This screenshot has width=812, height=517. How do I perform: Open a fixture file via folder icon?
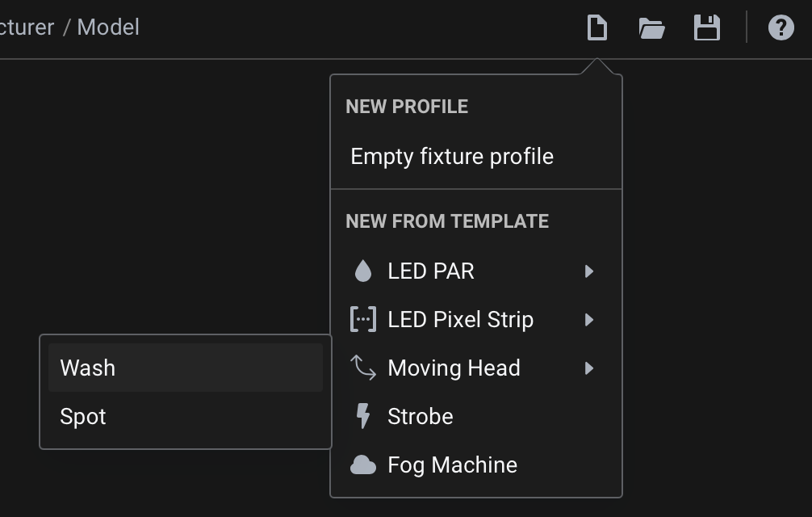pyautogui.click(x=652, y=28)
